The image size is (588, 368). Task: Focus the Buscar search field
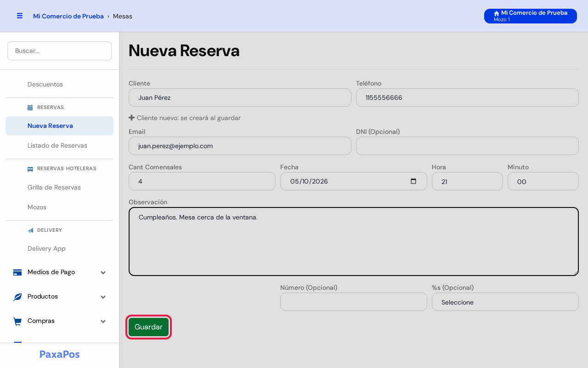pos(60,51)
